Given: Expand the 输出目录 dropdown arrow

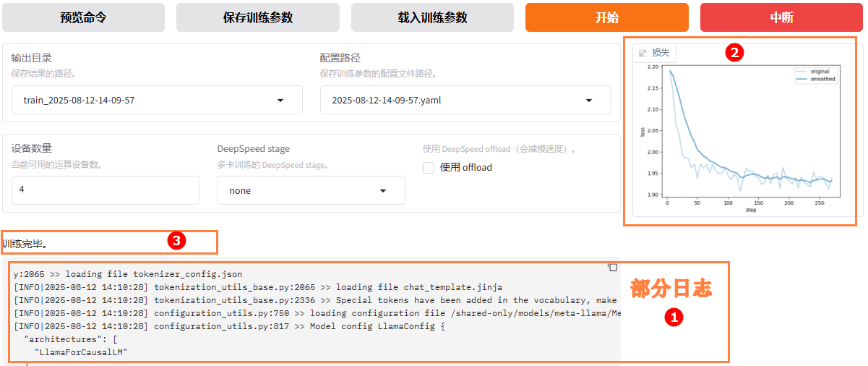Looking at the screenshot, I should [280, 101].
